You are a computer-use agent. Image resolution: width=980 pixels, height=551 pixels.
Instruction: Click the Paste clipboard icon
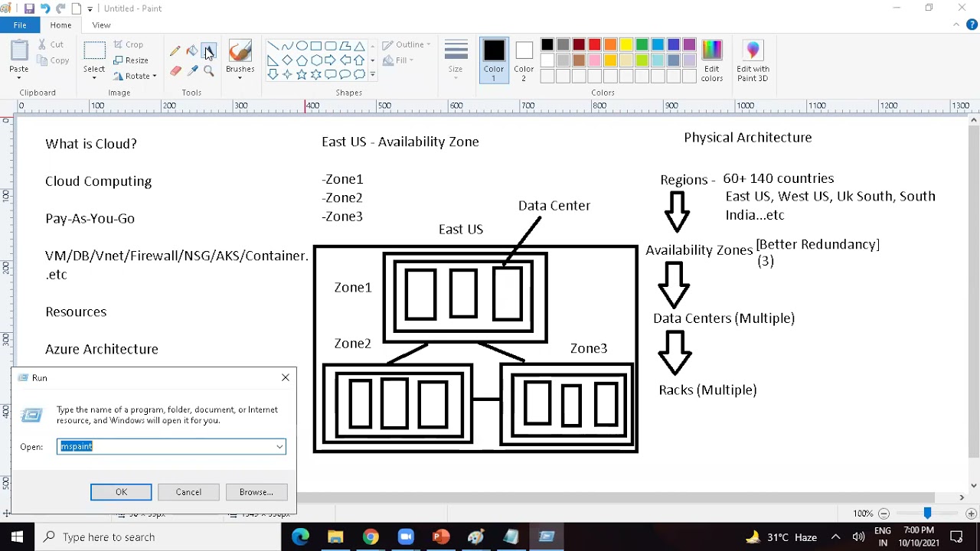(19, 51)
